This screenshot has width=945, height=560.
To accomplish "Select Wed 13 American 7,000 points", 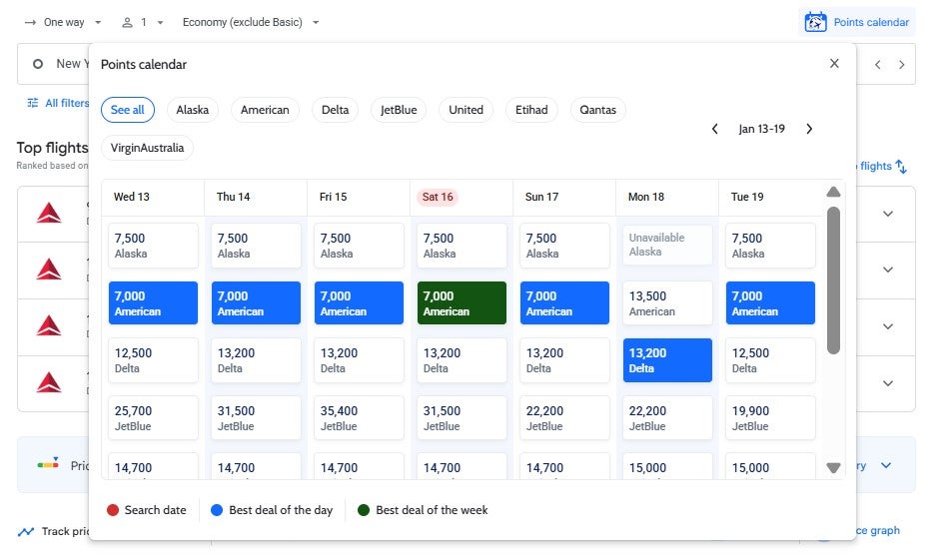I will click(x=153, y=302).
